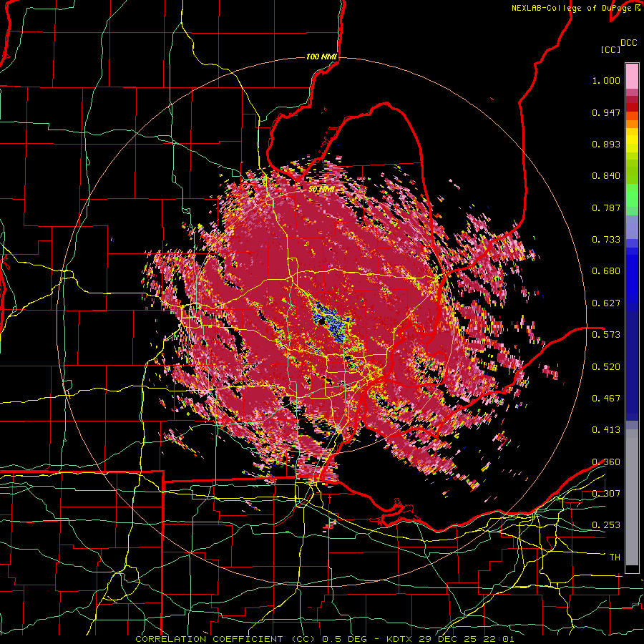Click the 0.253 scale value
644x644 pixels.
[606, 525]
